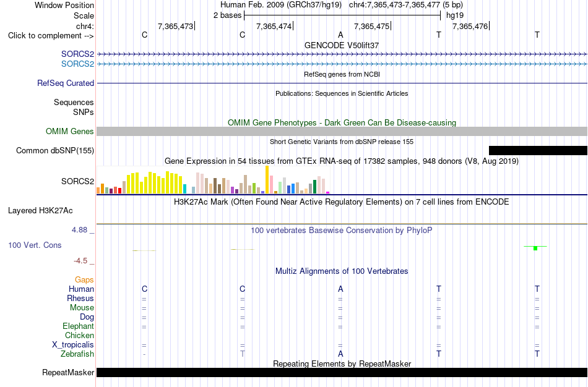
Task: Click the 7,365,473 position label
Action: pos(176,26)
